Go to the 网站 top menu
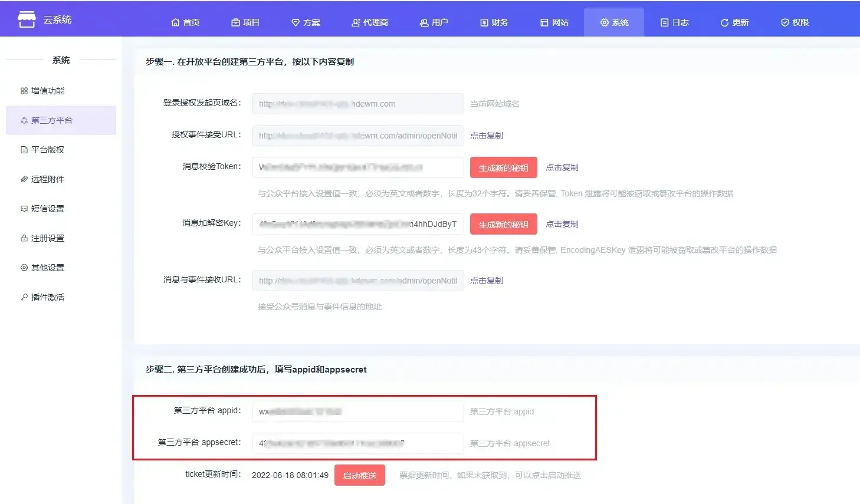 554,22
